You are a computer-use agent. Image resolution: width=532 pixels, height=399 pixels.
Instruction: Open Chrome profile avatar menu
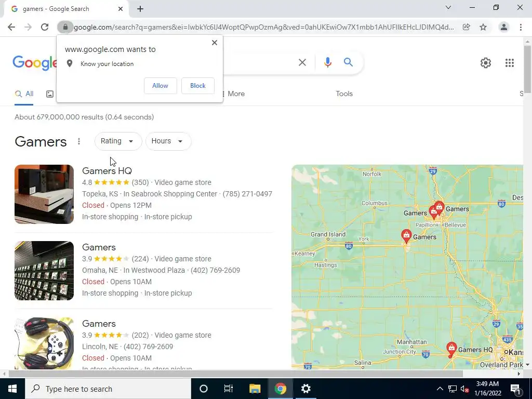(504, 27)
